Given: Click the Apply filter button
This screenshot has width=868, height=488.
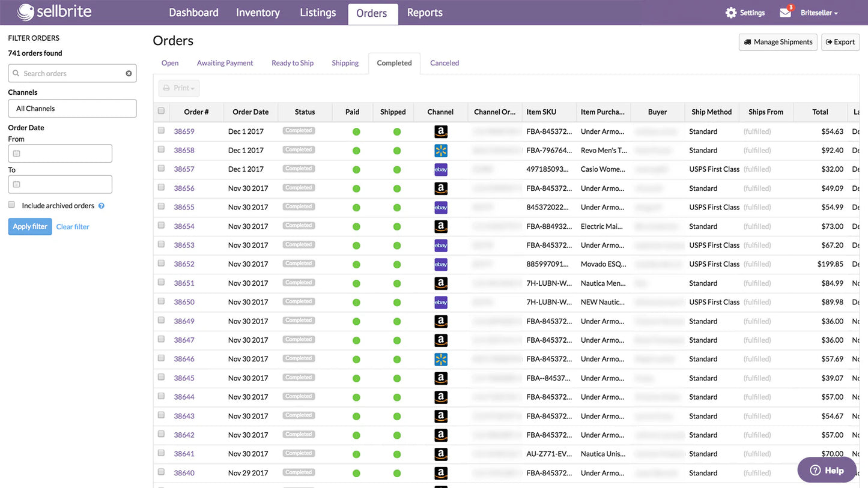Looking at the screenshot, I should tap(29, 226).
